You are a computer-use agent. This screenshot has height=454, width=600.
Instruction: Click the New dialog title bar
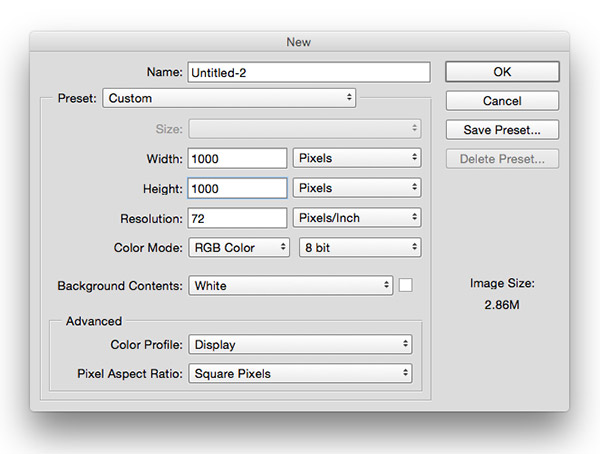(300, 43)
